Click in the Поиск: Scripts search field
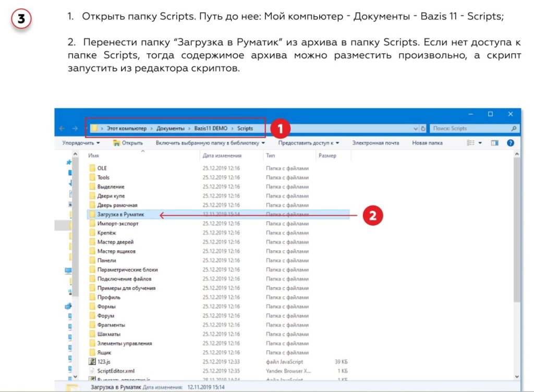 pos(469,128)
